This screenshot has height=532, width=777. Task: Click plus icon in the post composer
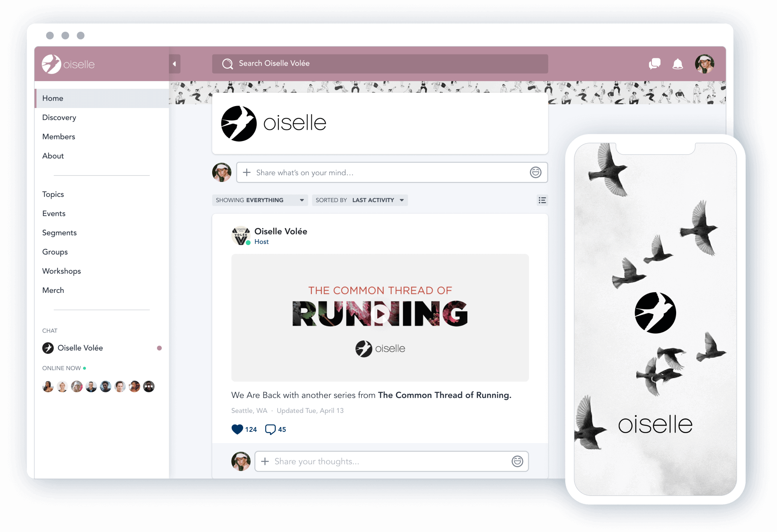coord(247,172)
